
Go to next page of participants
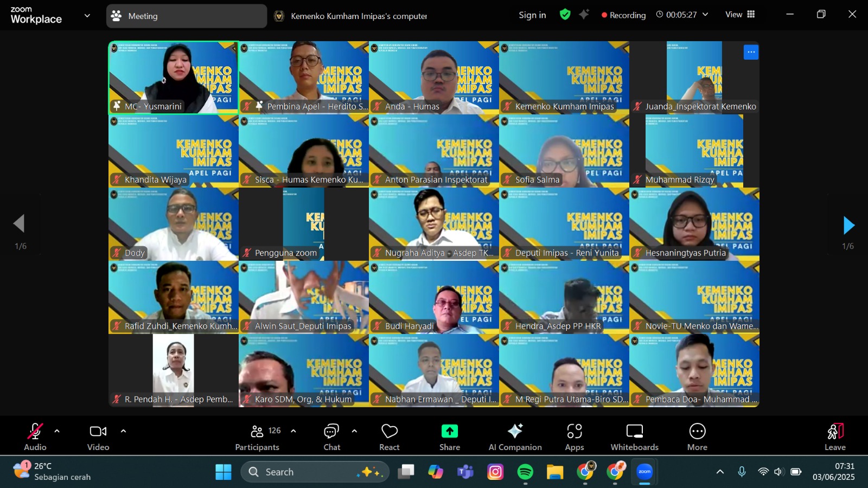click(848, 226)
